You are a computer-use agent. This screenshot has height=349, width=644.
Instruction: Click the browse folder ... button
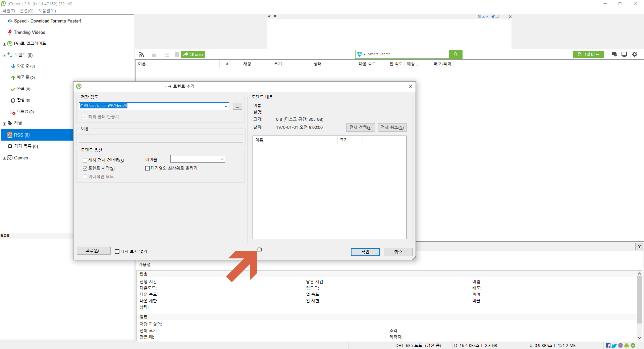237,106
